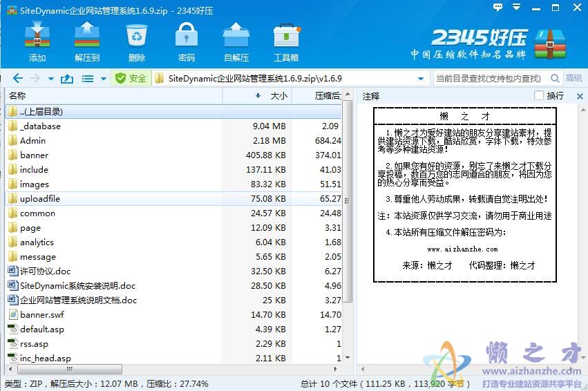Click the file list vertical scrollbar thumb
Image resolution: width=588 pixels, height=391 pixels.
348,201
